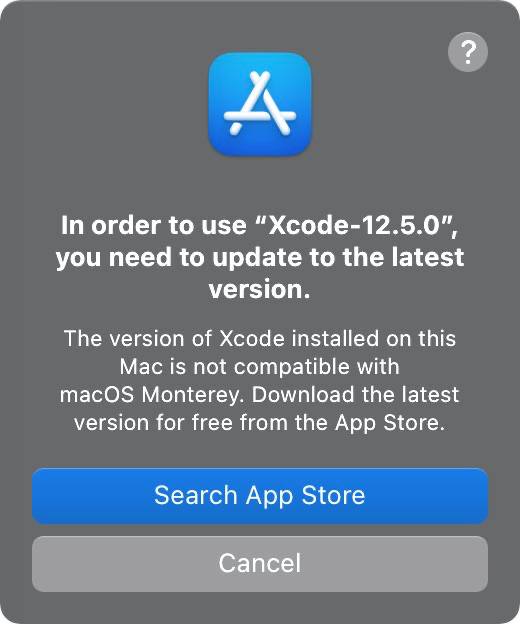Click the "Store" word on the blue button
This screenshot has width=520, height=624.
(x=333, y=495)
